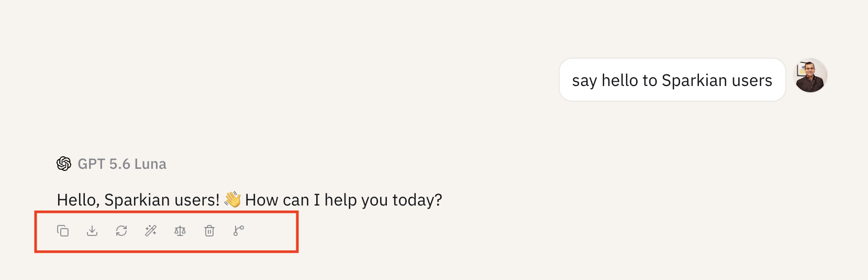Click the word 'Sparkian' in user message
Image resolution: width=868 pixels, height=280 pixels.
click(x=694, y=80)
